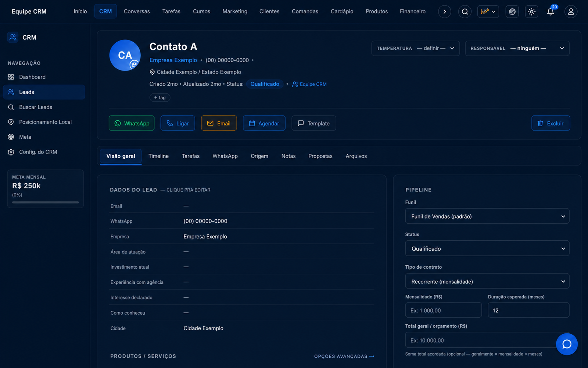
Task: Click Total geral orçamento field
Action: (487, 340)
